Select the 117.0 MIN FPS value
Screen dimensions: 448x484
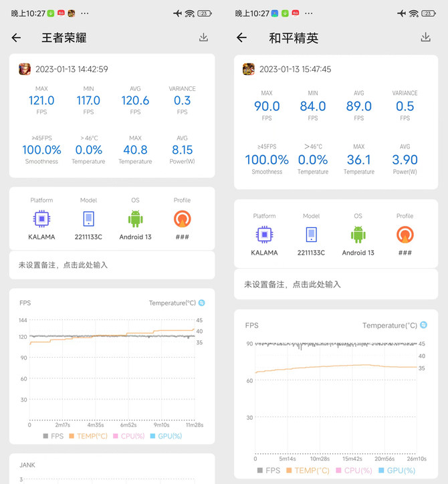coord(89,101)
